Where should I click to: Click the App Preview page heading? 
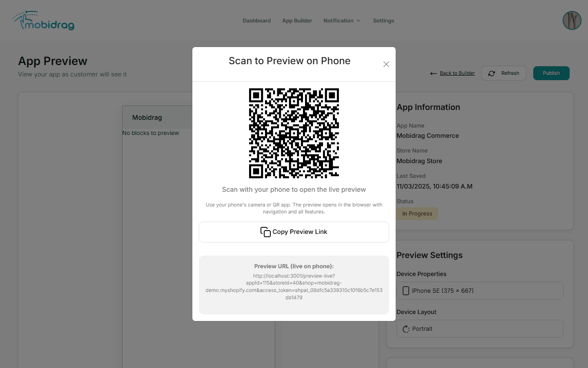[53, 61]
